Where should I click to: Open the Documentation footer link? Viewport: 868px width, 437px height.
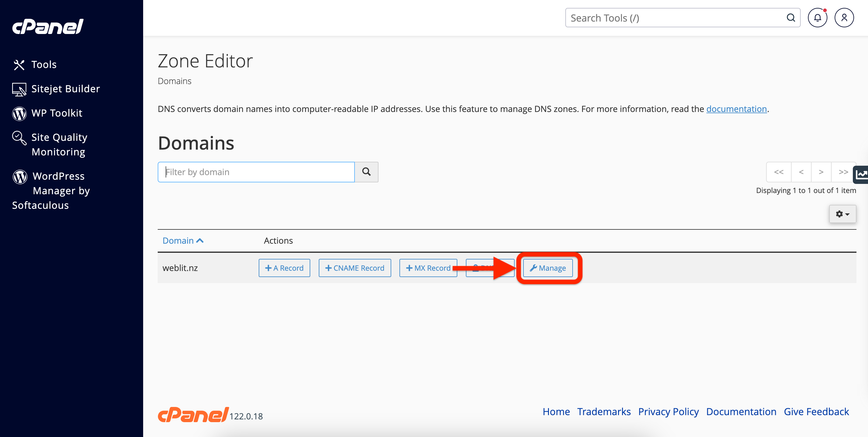click(x=741, y=412)
